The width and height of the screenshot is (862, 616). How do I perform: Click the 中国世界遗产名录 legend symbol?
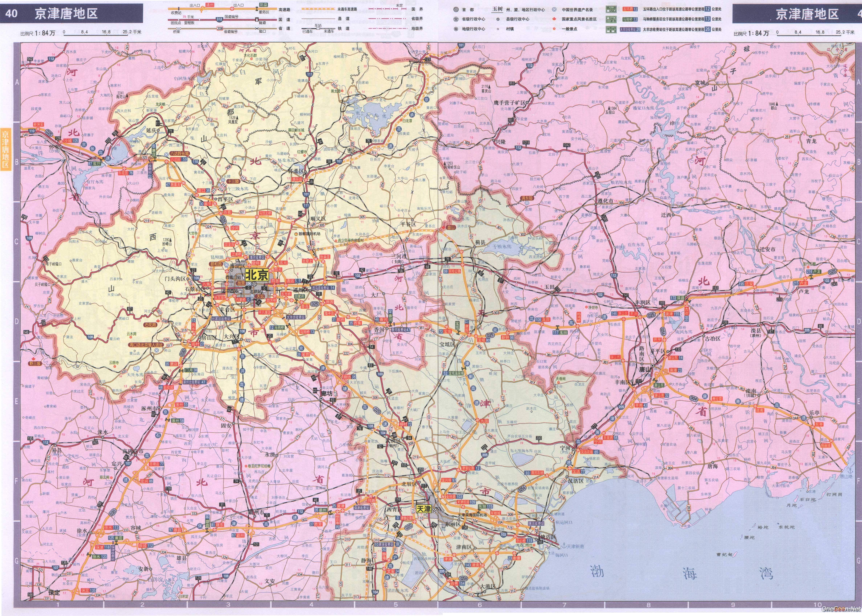tap(554, 10)
